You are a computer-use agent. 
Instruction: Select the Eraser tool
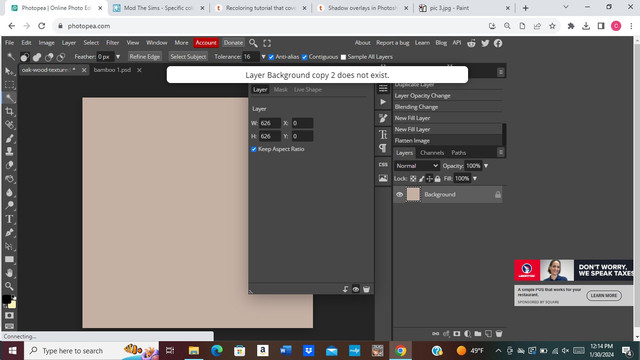click(9, 165)
